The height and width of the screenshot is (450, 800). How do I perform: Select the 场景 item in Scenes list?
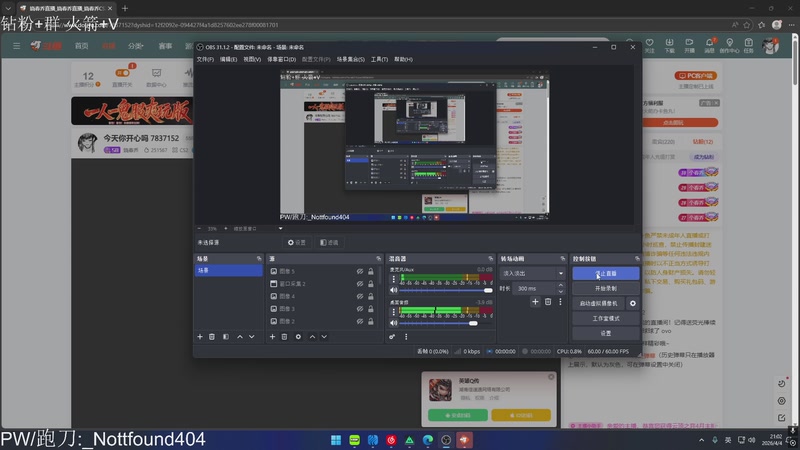(229, 270)
